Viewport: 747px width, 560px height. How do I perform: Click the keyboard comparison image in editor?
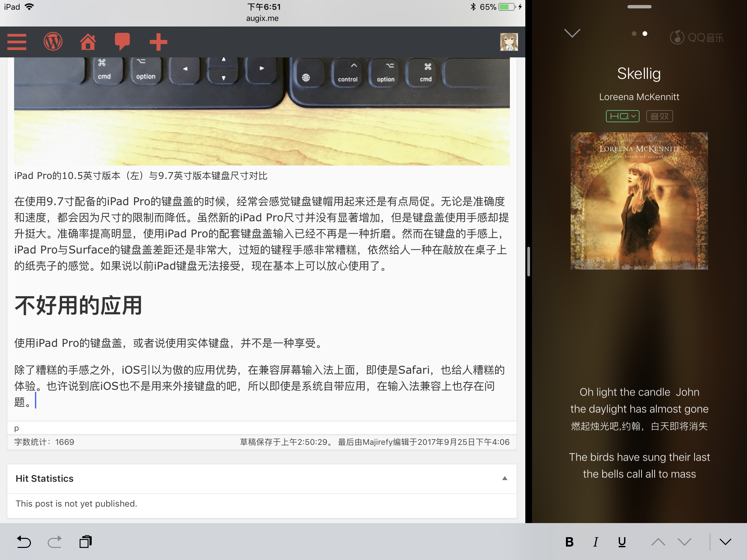262,111
